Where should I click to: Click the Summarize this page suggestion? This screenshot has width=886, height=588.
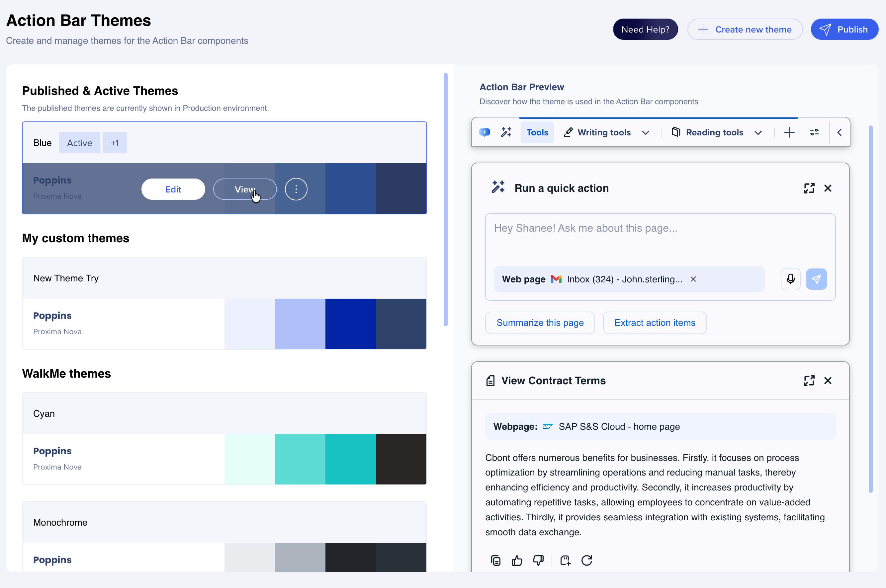(540, 323)
